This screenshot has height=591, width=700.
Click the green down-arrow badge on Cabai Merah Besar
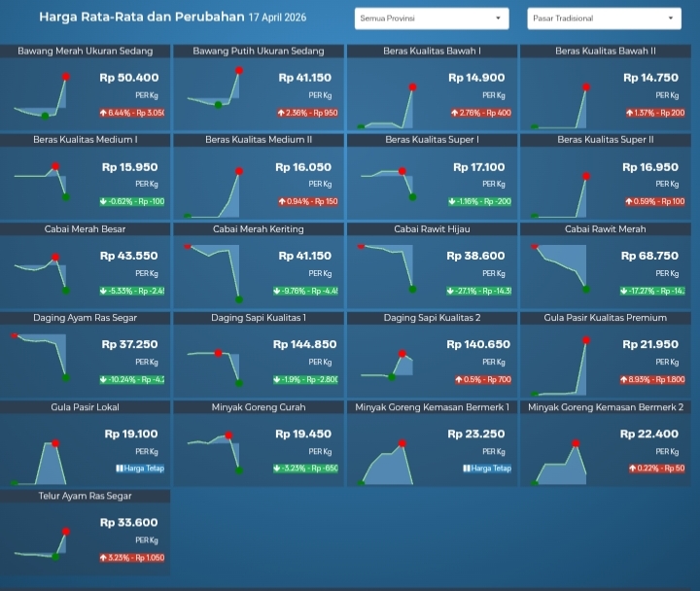tap(131, 291)
